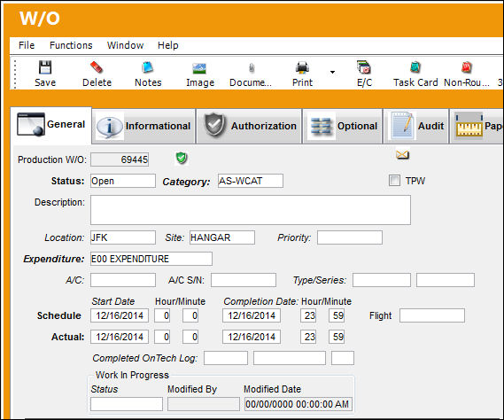Screen dimensions: 504x420
Task: Click the Print printer icon
Action: click(x=302, y=68)
